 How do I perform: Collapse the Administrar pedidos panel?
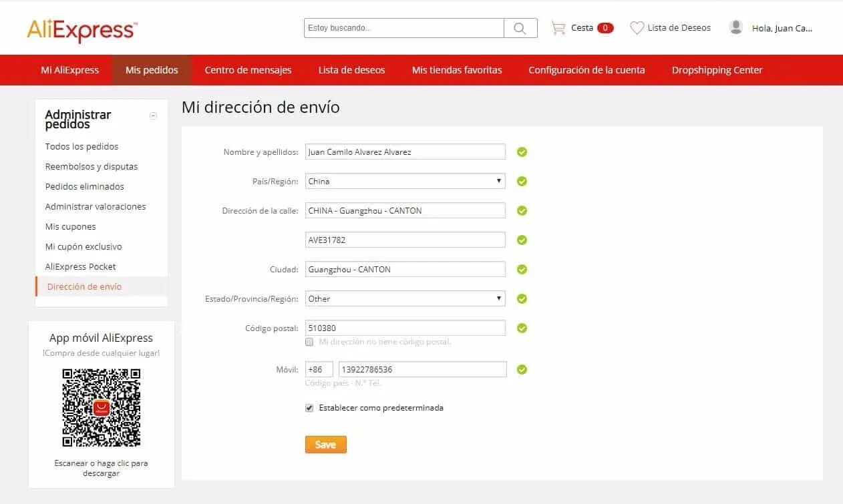coord(153,115)
